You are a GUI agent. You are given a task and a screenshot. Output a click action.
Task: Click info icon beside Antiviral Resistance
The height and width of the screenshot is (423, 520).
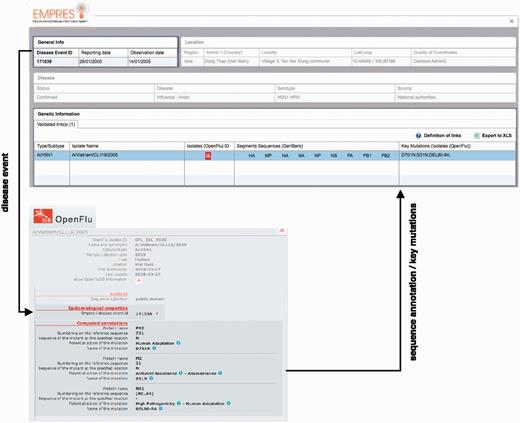click(181, 373)
